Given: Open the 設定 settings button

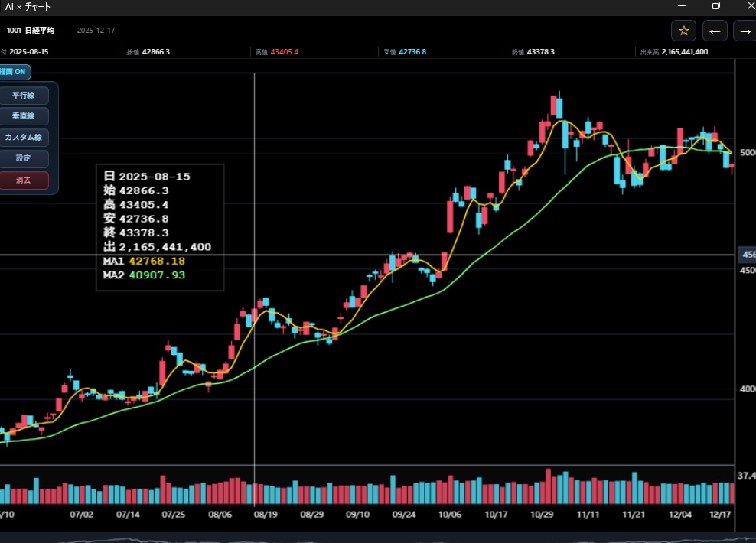Looking at the screenshot, I should (x=24, y=158).
